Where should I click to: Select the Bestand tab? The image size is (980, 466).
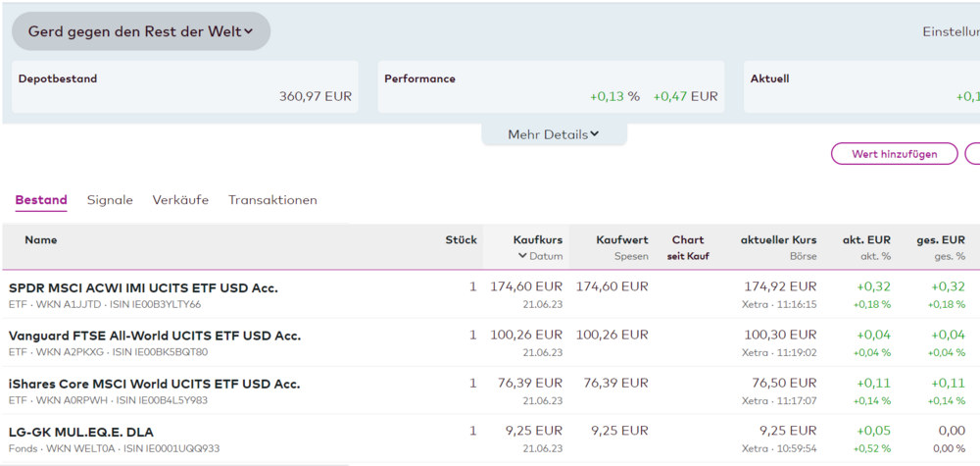(41, 200)
